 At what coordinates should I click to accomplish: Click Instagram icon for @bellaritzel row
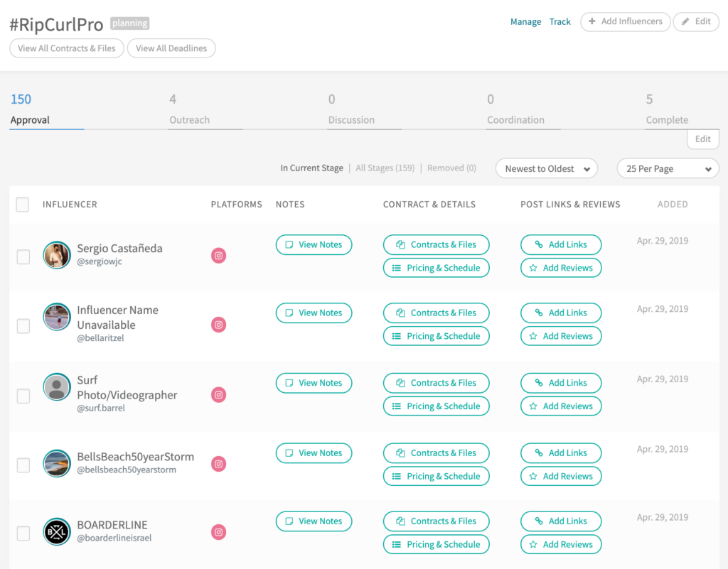tap(219, 325)
